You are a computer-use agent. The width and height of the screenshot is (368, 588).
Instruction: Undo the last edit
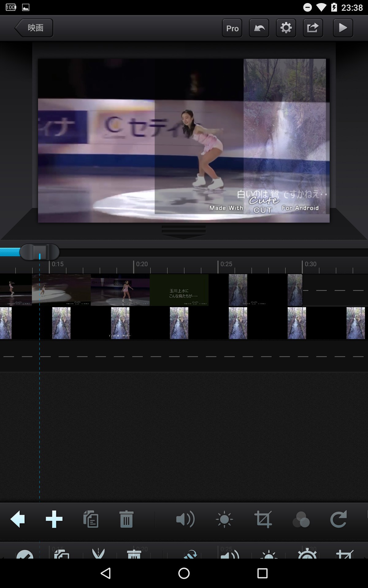pyautogui.click(x=259, y=28)
